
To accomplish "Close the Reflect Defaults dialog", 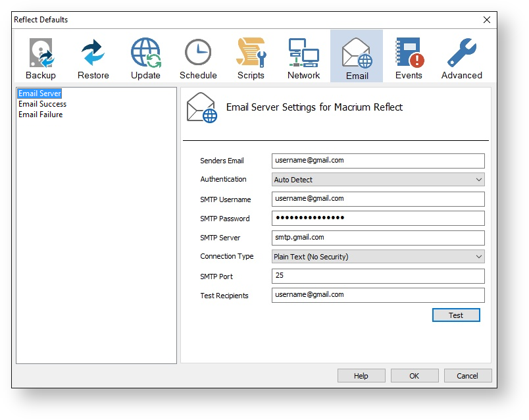I will click(486, 20).
